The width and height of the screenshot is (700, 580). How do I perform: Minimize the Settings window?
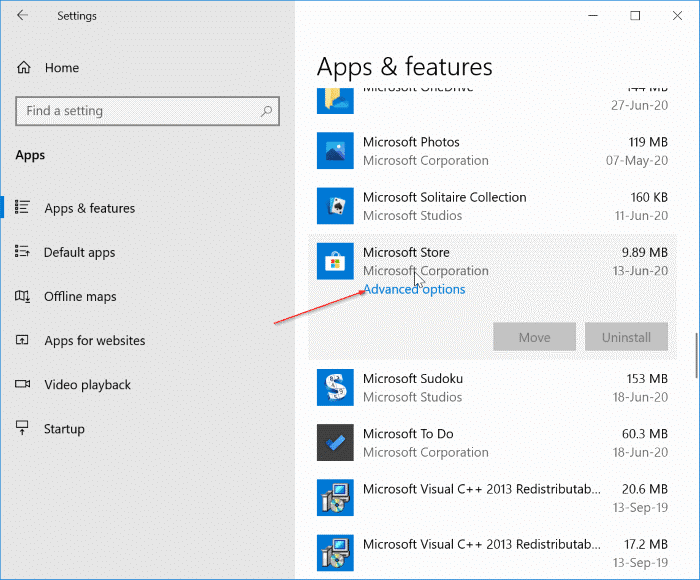point(593,16)
